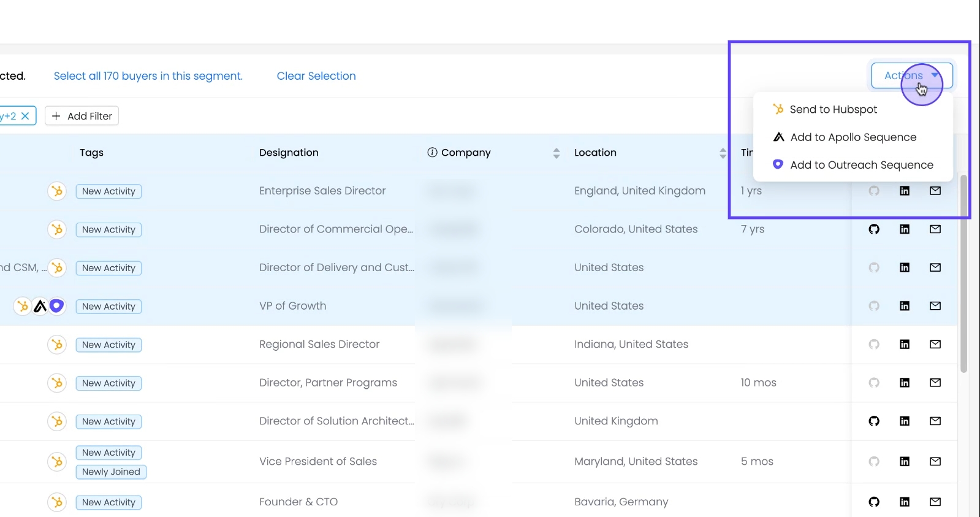Choose Send to Hubspot
The width and height of the screenshot is (980, 517).
click(833, 110)
